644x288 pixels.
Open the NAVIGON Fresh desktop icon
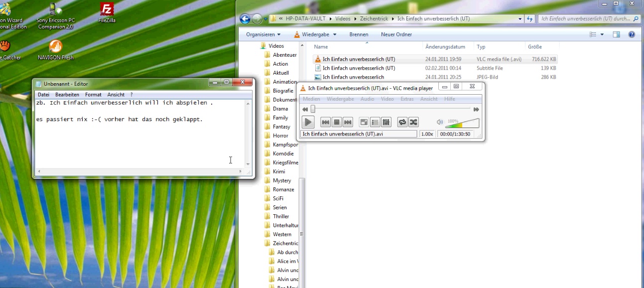pyautogui.click(x=56, y=50)
